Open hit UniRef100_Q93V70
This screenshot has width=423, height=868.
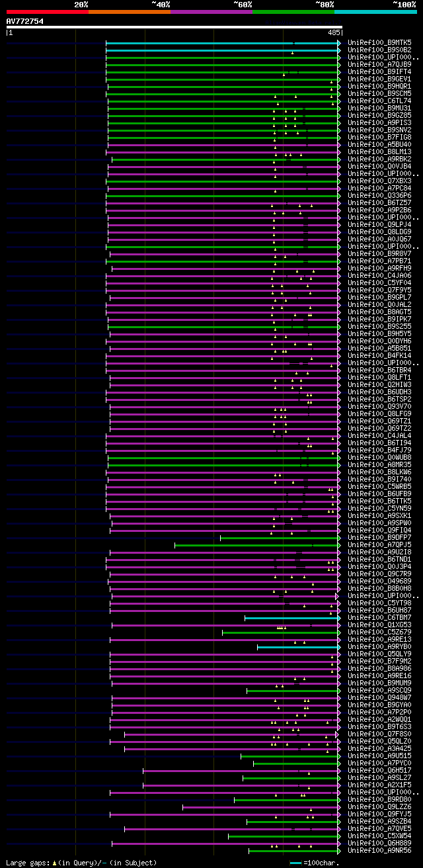379,406
